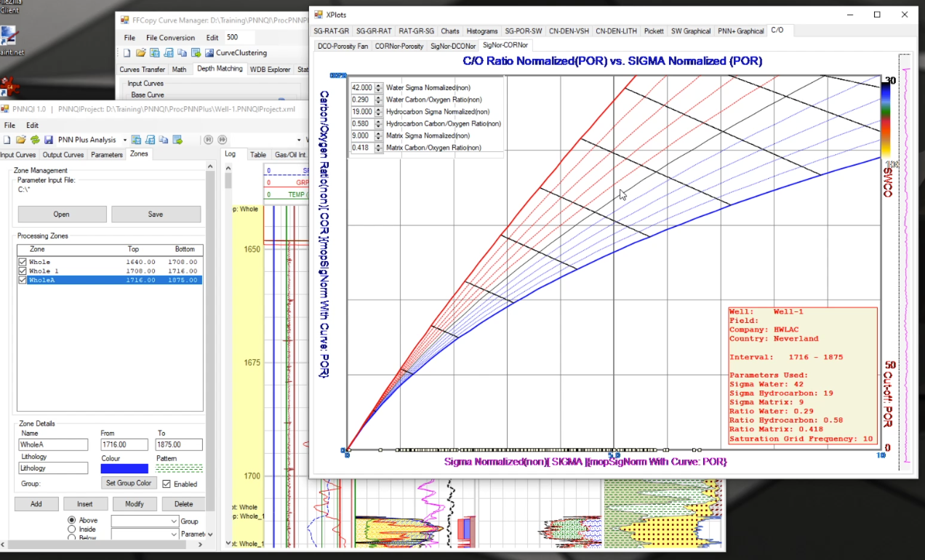This screenshot has height=560, width=925.
Task: Click stepper for Hydrocarbon Carbon/Oxygen Ratio value
Action: click(x=378, y=124)
